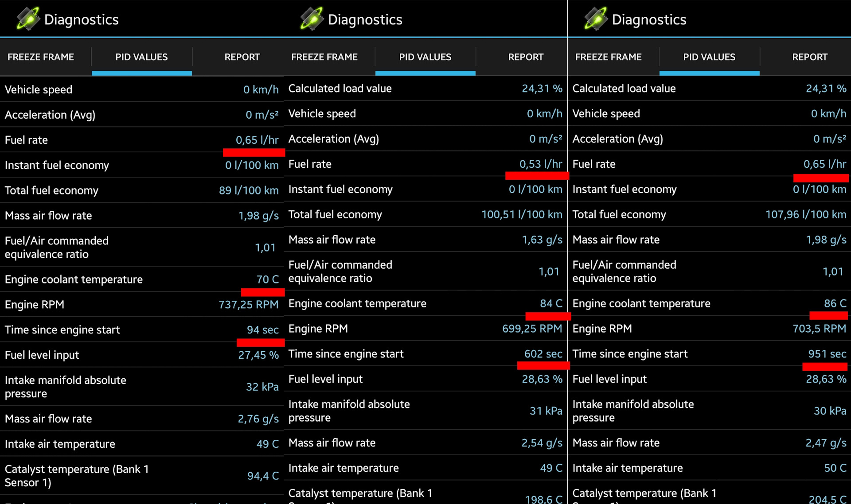
Task: Select intake air temperature 50 C
Action: [x=835, y=468]
